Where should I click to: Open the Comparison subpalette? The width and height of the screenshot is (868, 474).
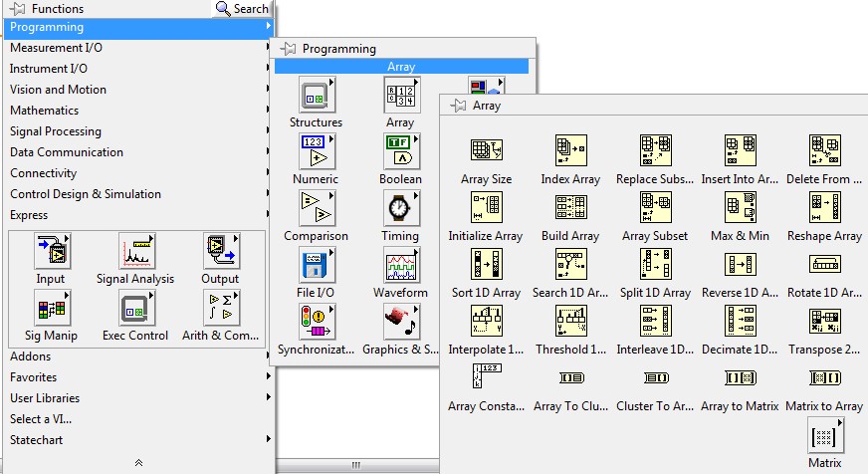pos(317,208)
